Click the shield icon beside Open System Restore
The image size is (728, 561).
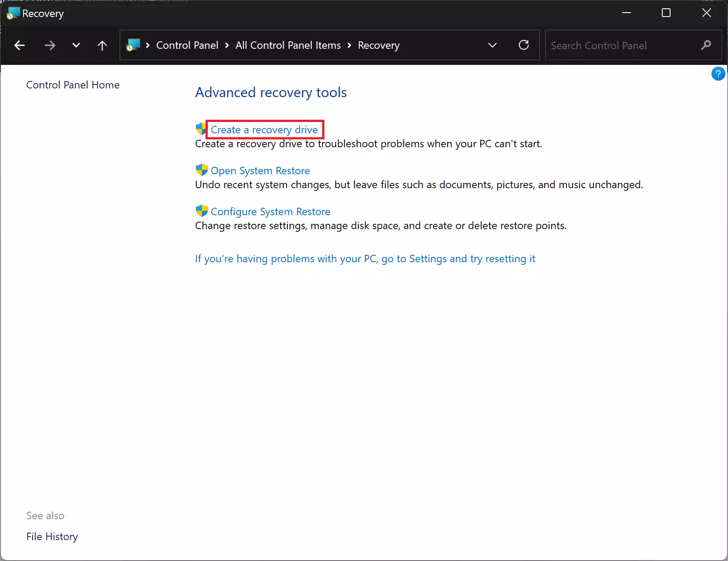(x=202, y=170)
